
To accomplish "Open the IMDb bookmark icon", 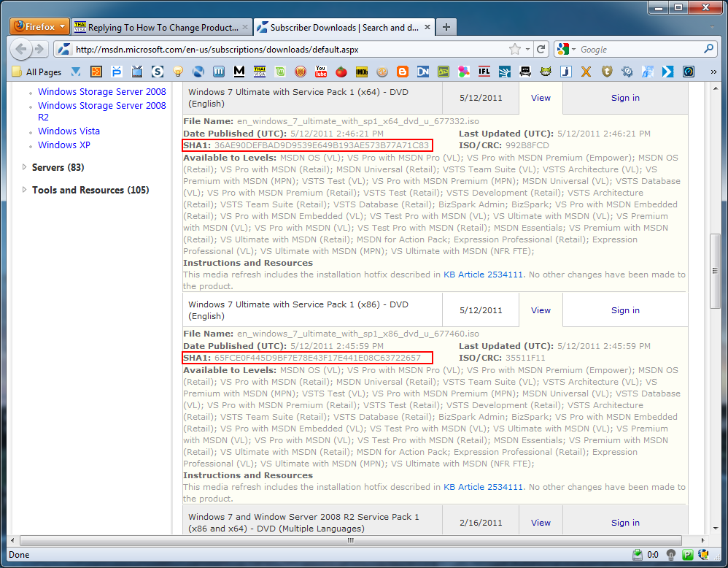I will pos(362,72).
